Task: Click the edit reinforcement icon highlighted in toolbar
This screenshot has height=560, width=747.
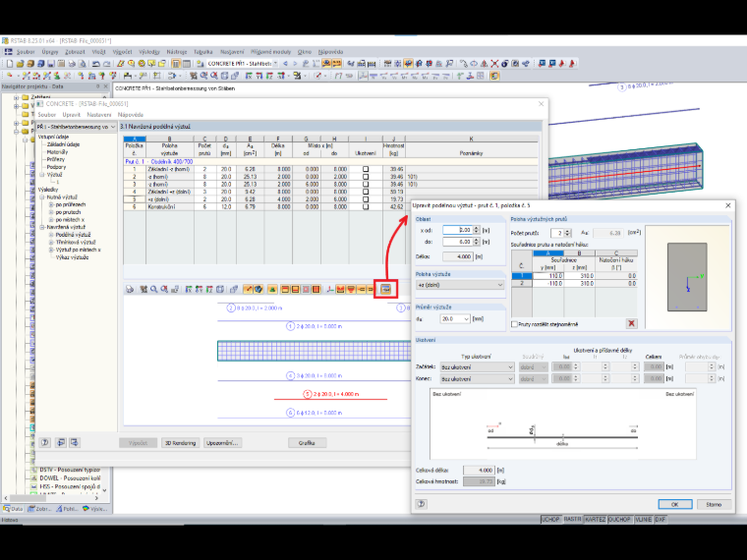Action: click(x=385, y=290)
